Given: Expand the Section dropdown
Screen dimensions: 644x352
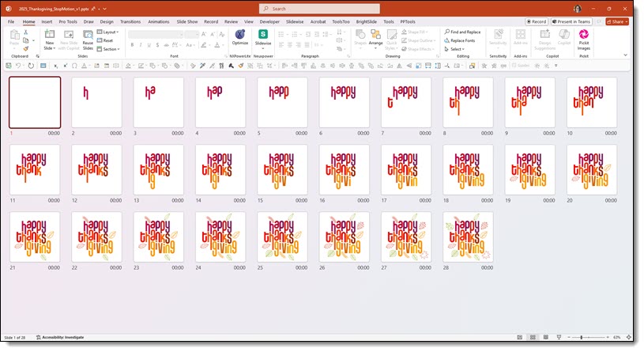Looking at the screenshot, I should click(x=110, y=49).
